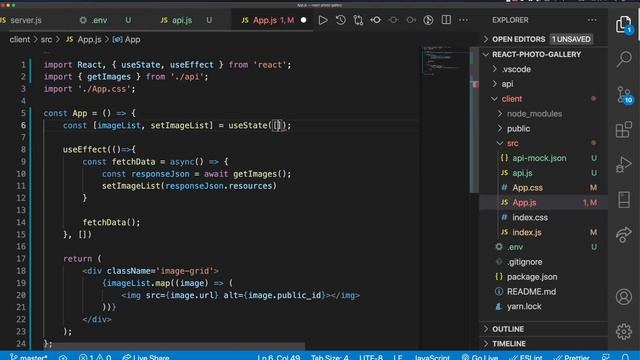Click the Tab Size: 4 indicator
Viewport: 640px width, 360px height.
[x=329, y=357]
